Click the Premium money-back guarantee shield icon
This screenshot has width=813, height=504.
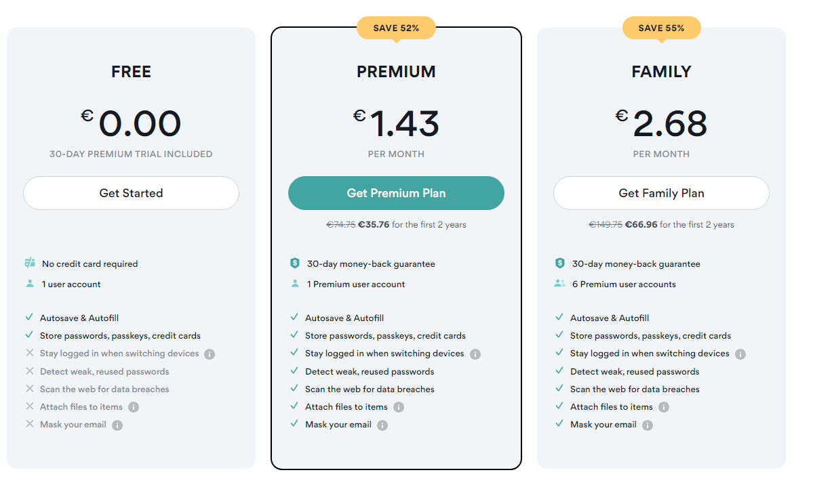tap(295, 264)
